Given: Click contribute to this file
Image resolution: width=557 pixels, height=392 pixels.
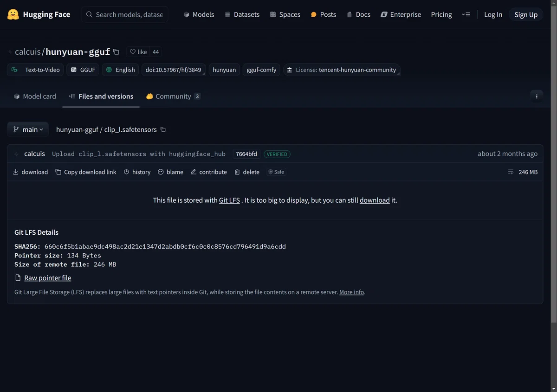Looking at the screenshot, I should pyautogui.click(x=208, y=172).
